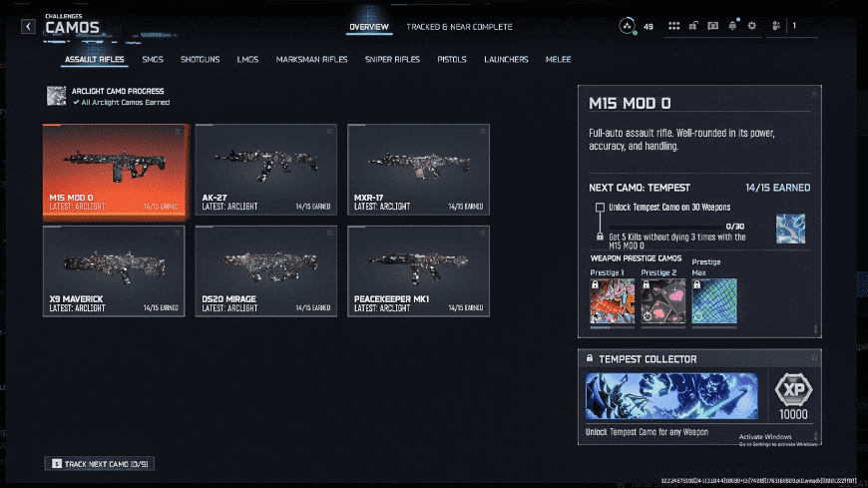Click the unlock padlock icon in top bar
The image size is (868, 488).
tap(693, 26)
